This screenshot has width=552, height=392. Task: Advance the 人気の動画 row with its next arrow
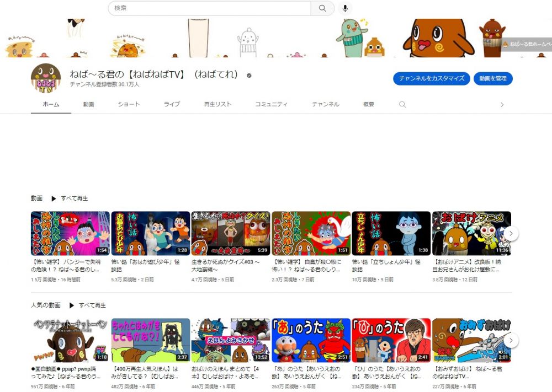click(511, 340)
